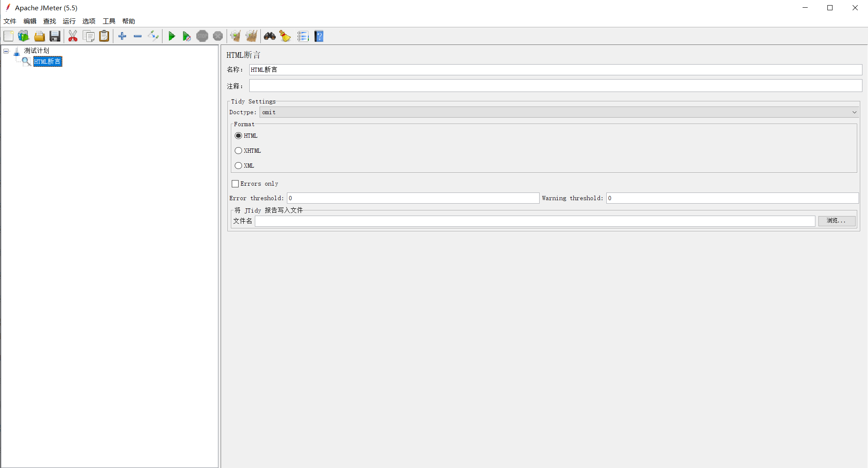This screenshot has height=468, width=868.
Task: Open the 编辑 menu
Action: click(x=30, y=21)
